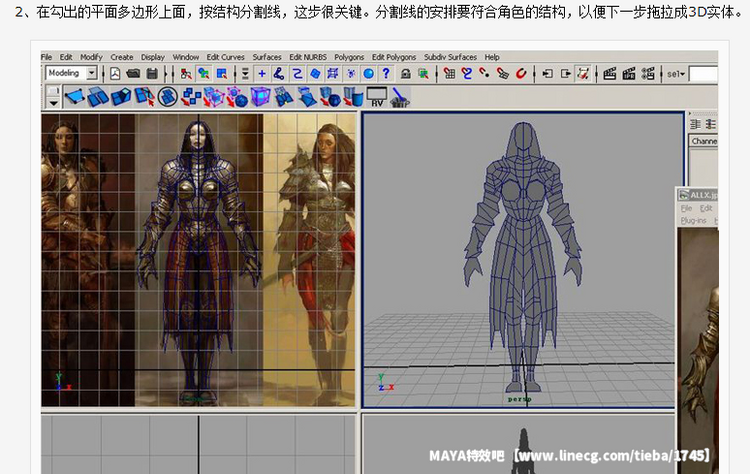Click the extrude face shelf icon
This screenshot has width=750, height=474.
(x=121, y=97)
